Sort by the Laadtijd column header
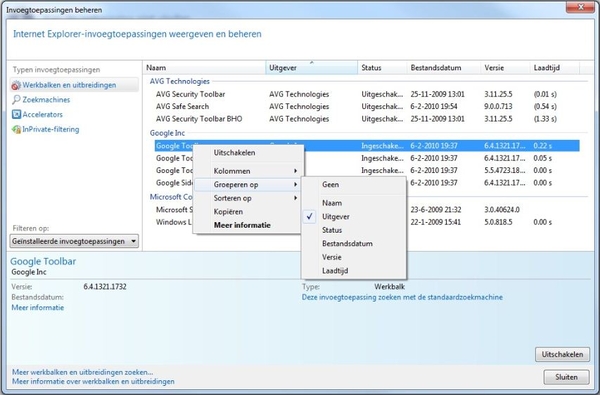This screenshot has width=600, height=395. (x=555, y=68)
